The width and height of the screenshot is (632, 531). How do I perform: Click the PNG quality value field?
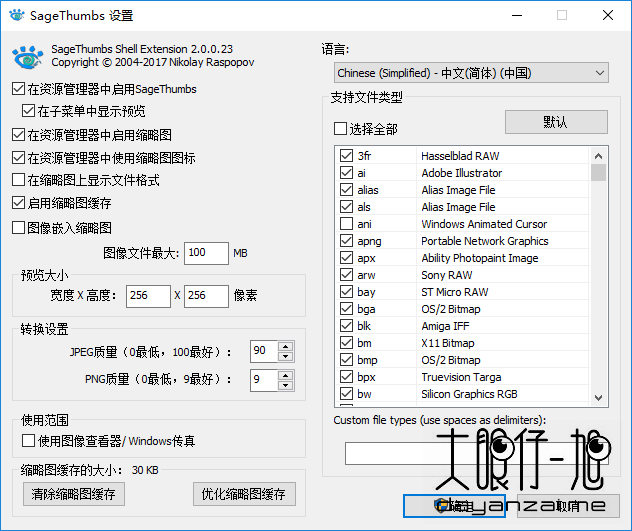pyautogui.click(x=264, y=380)
